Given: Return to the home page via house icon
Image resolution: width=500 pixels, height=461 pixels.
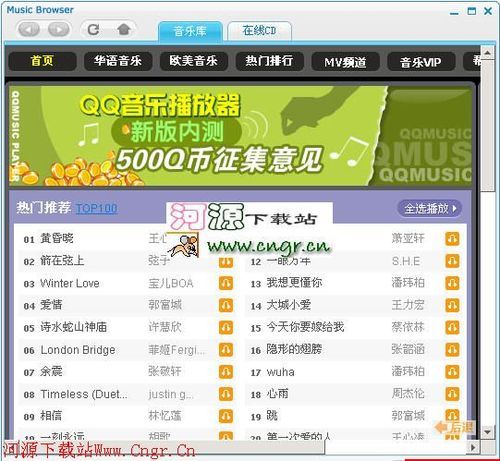Looking at the screenshot, I should click(x=124, y=30).
